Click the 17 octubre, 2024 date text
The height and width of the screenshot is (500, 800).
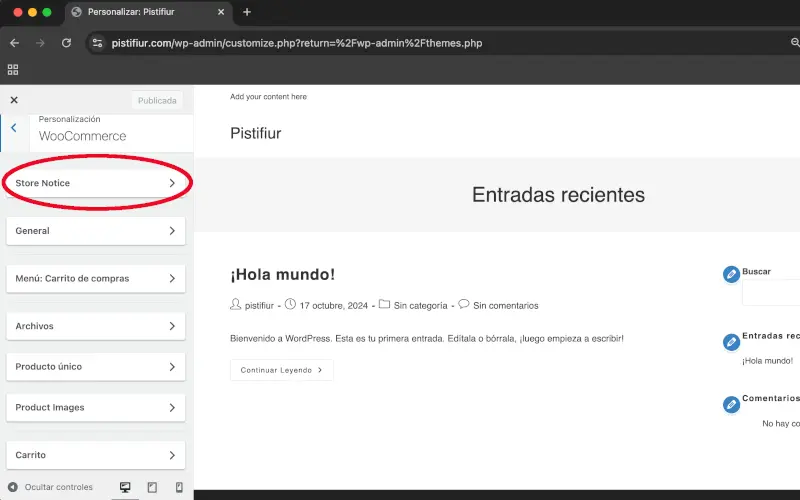[x=334, y=306]
